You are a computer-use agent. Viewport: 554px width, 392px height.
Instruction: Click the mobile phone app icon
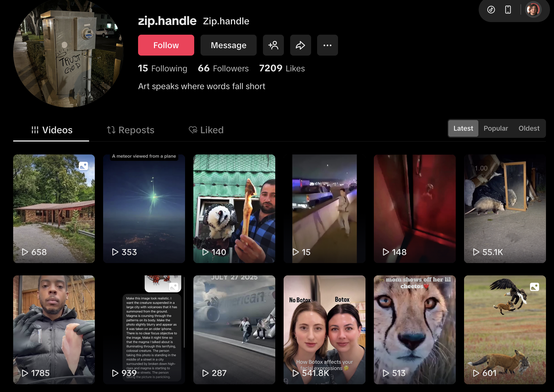tap(508, 10)
